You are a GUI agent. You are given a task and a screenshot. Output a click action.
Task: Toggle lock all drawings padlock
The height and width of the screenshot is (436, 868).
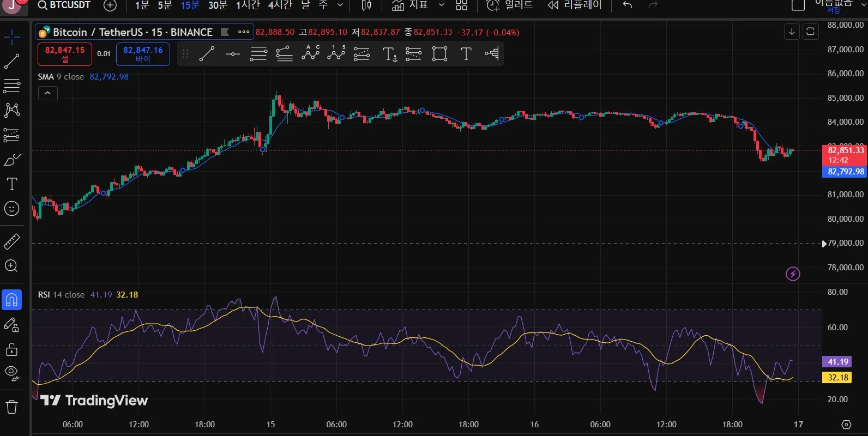(11, 349)
